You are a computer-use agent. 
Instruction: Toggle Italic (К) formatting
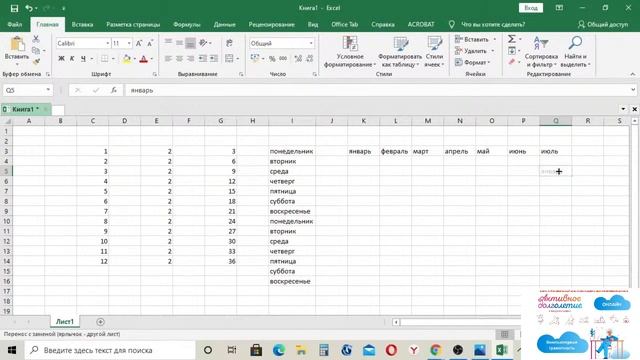point(72,59)
